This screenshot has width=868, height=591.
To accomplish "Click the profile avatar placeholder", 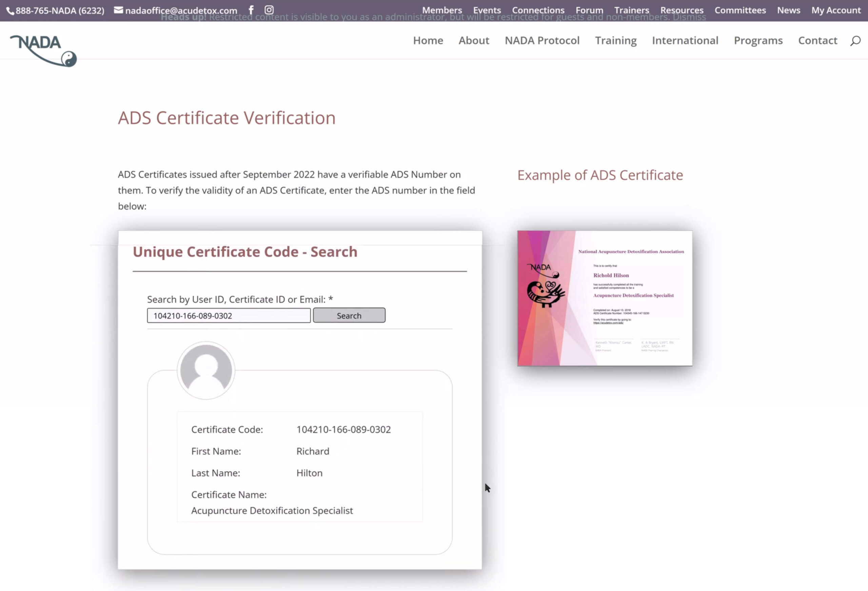I will (x=206, y=370).
